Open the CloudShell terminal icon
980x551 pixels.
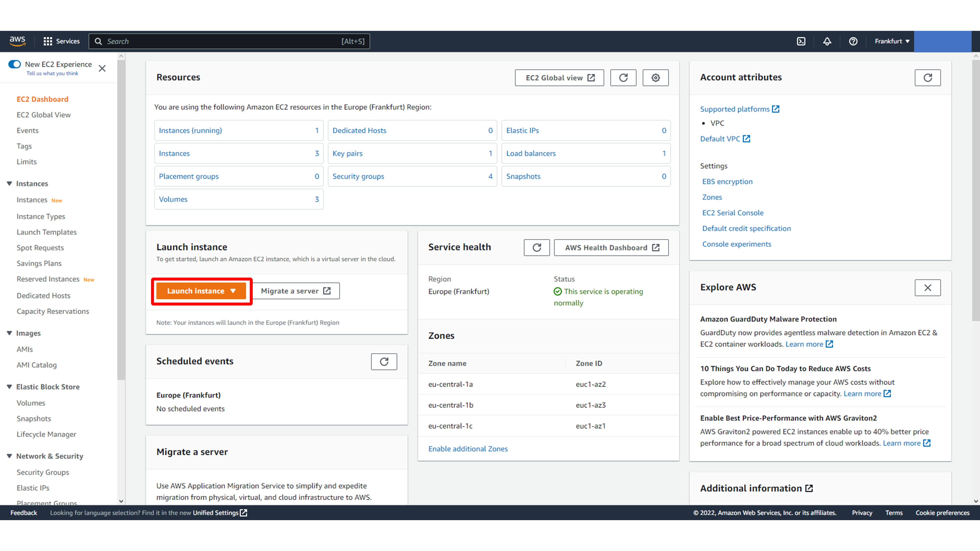tap(801, 41)
